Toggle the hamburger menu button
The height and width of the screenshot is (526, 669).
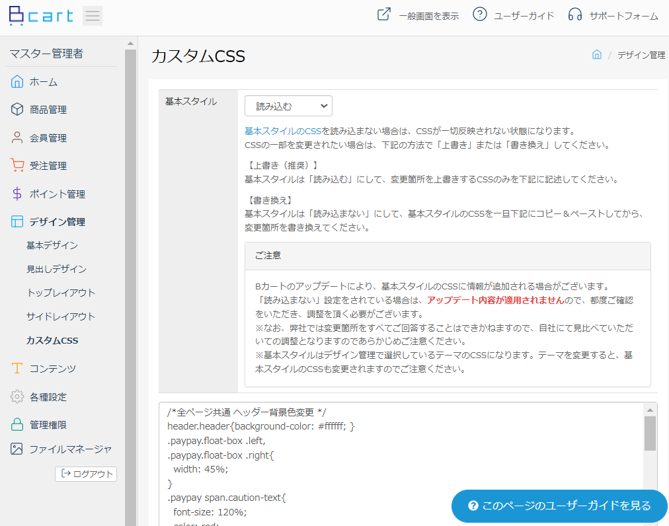point(92,16)
